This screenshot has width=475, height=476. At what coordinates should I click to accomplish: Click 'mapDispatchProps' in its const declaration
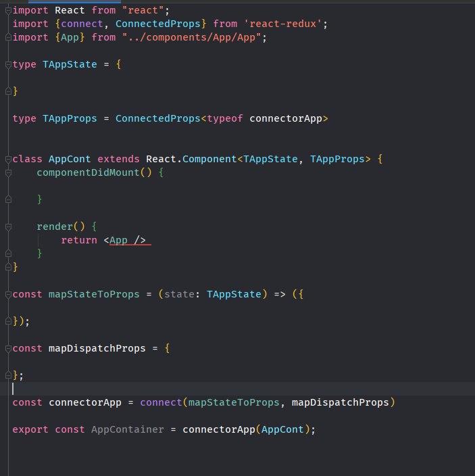tap(97, 348)
